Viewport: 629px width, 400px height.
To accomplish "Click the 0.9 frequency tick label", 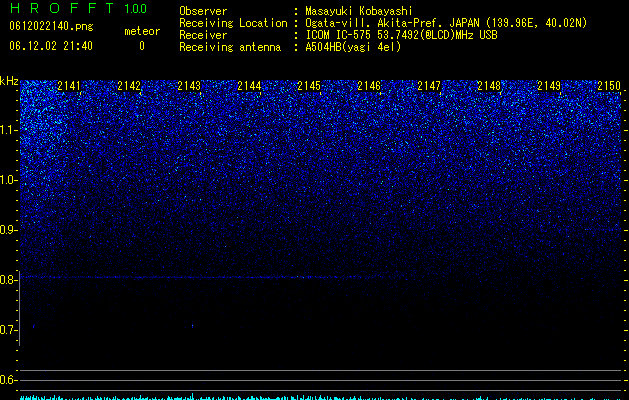I will [x=8, y=230].
